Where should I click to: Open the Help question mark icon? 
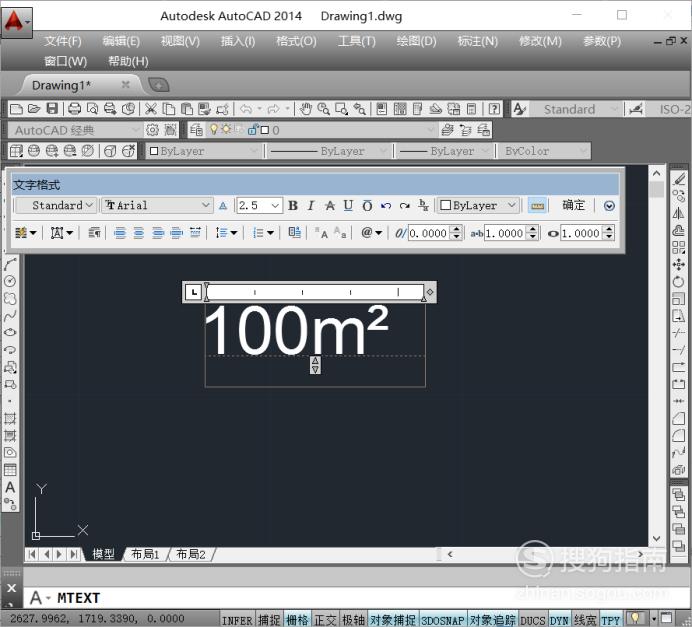(494, 109)
